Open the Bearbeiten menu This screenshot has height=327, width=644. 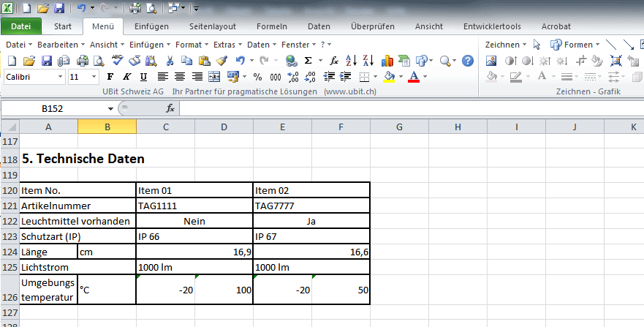coord(59,45)
